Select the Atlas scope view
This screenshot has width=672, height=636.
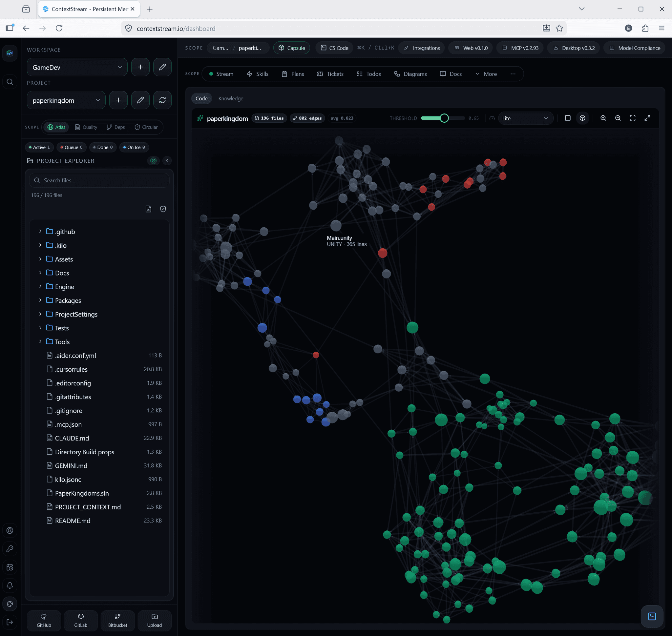(x=56, y=127)
